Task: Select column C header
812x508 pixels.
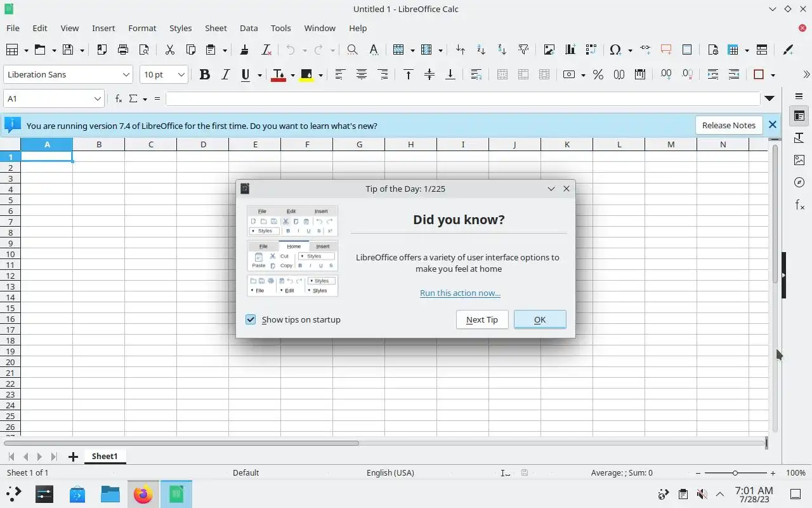Action: coord(151,144)
